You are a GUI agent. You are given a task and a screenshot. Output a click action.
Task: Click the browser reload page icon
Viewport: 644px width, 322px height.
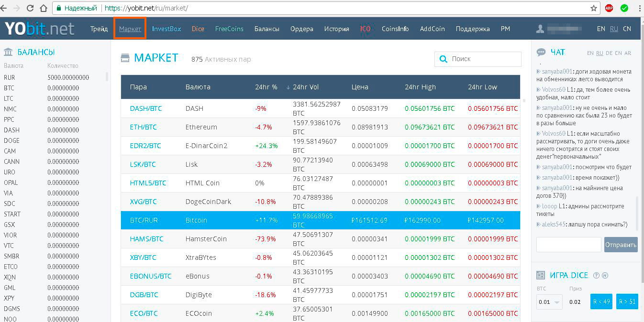(x=30, y=8)
